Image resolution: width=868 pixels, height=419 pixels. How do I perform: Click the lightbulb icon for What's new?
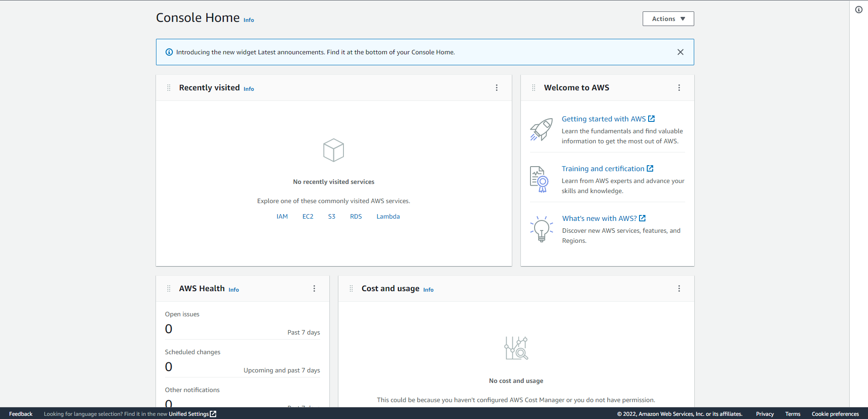tap(541, 229)
